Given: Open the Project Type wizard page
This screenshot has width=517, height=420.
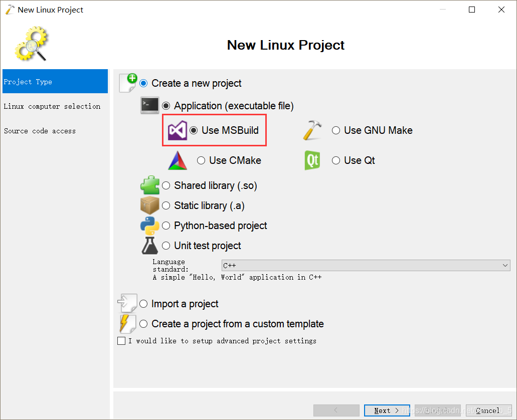Looking at the screenshot, I should tap(55, 81).
